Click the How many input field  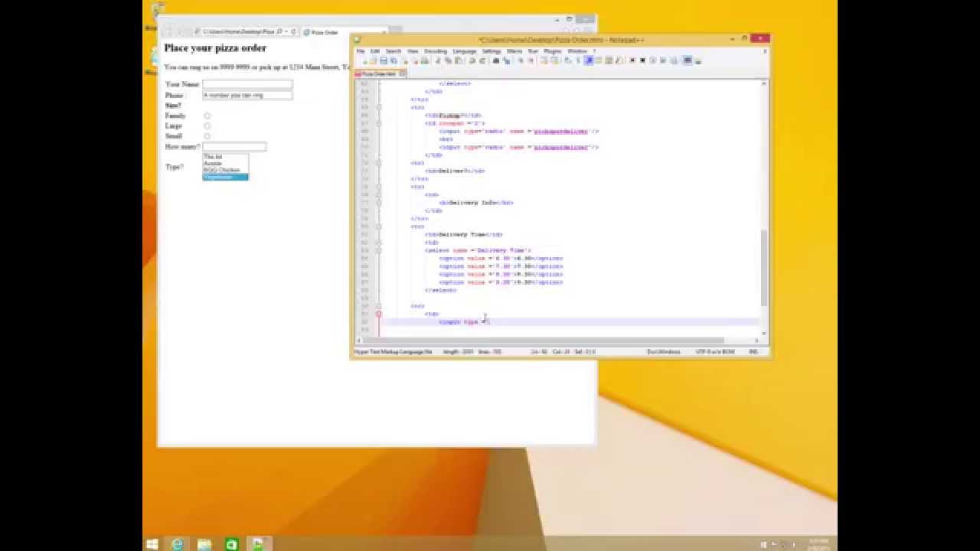pos(234,146)
